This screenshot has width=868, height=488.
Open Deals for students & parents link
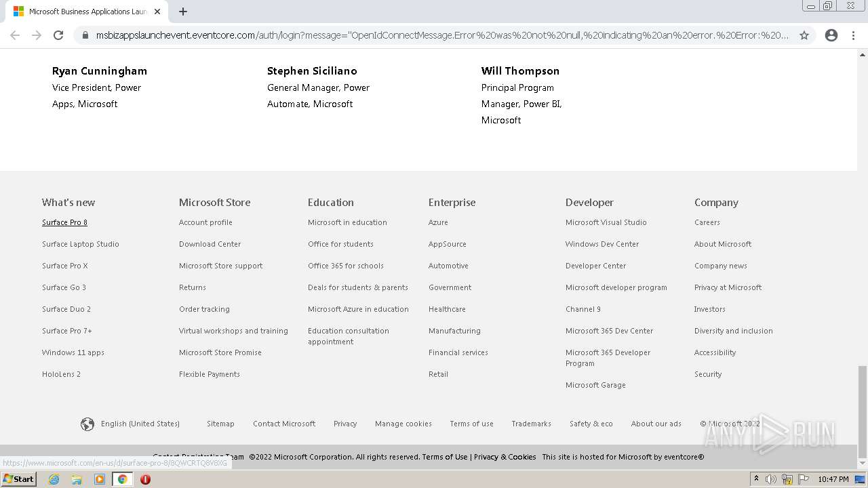pyautogui.click(x=358, y=287)
